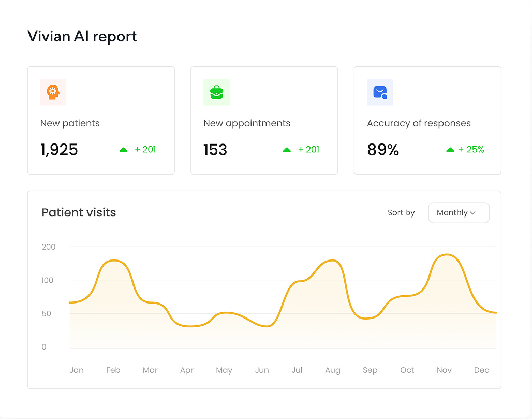
Task: Click the green arrow beside + 201 appointments
Action: (287, 149)
